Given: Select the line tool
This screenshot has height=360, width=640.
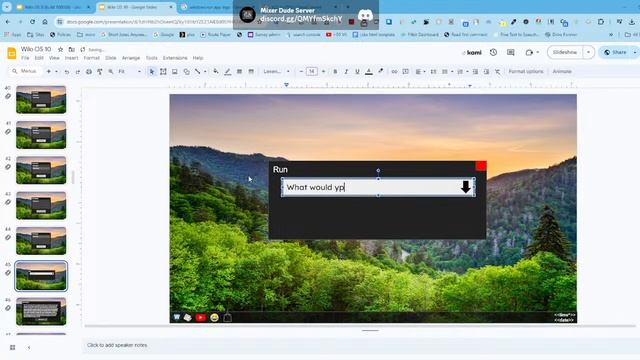Looking at the screenshot, I should [198, 71].
